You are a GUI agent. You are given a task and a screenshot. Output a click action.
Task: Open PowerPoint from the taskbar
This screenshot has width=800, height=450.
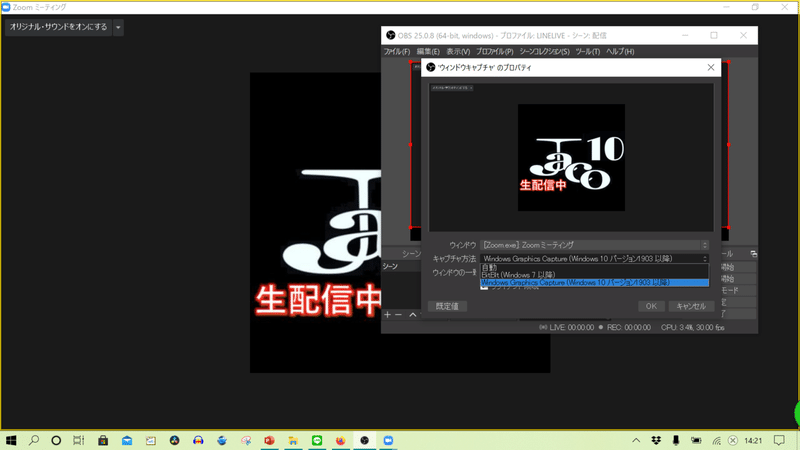269,440
